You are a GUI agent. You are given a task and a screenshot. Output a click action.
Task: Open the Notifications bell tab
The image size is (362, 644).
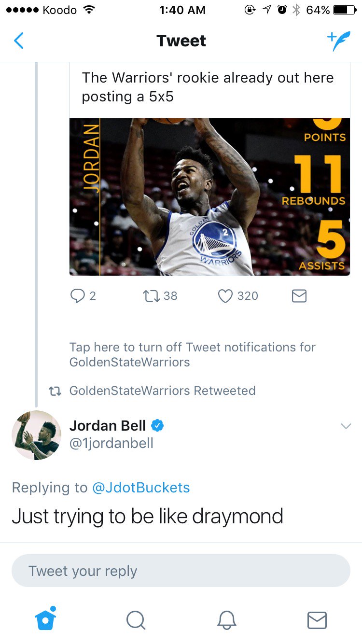click(226, 620)
